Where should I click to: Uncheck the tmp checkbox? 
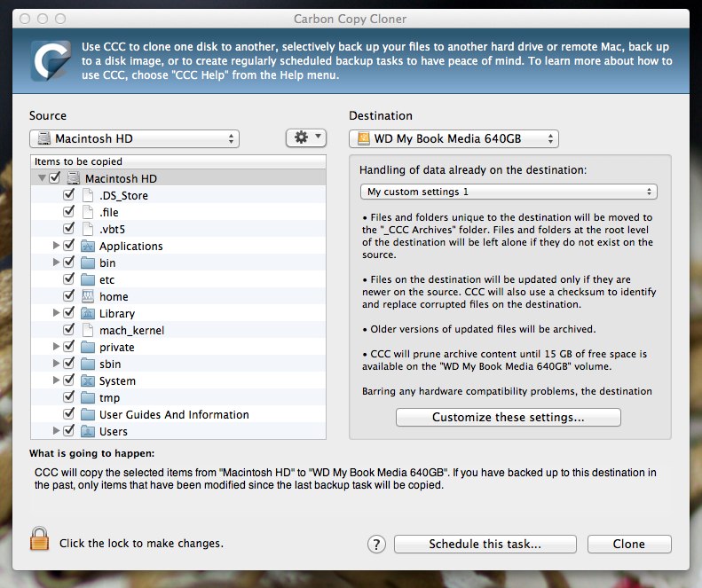pyautogui.click(x=68, y=397)
